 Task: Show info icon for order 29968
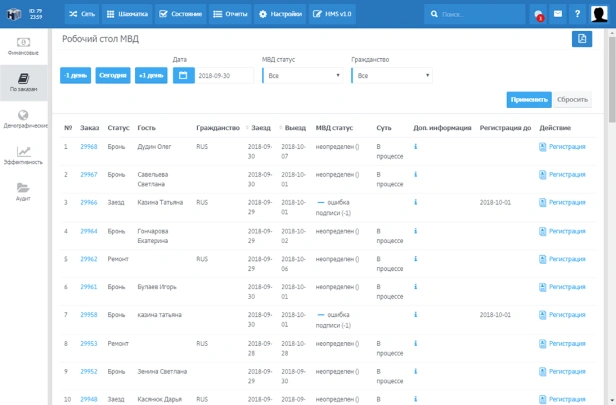(x=416, y=146)
